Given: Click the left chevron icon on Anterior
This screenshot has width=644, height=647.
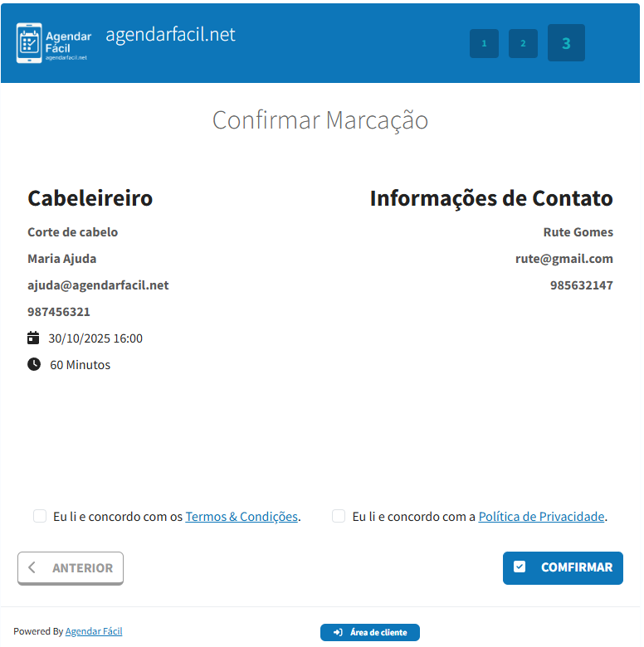Looking at the screenshot, I should (32, 567).
